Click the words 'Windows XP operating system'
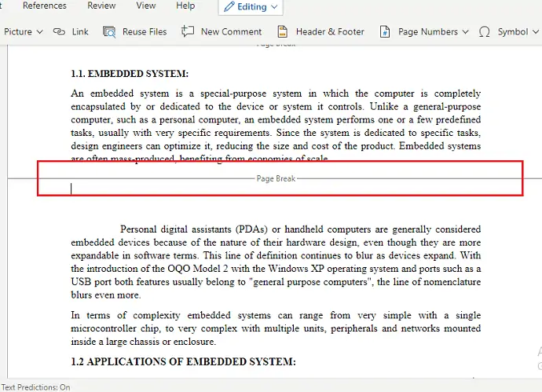The image size is (542, 392). click(333, 269)
